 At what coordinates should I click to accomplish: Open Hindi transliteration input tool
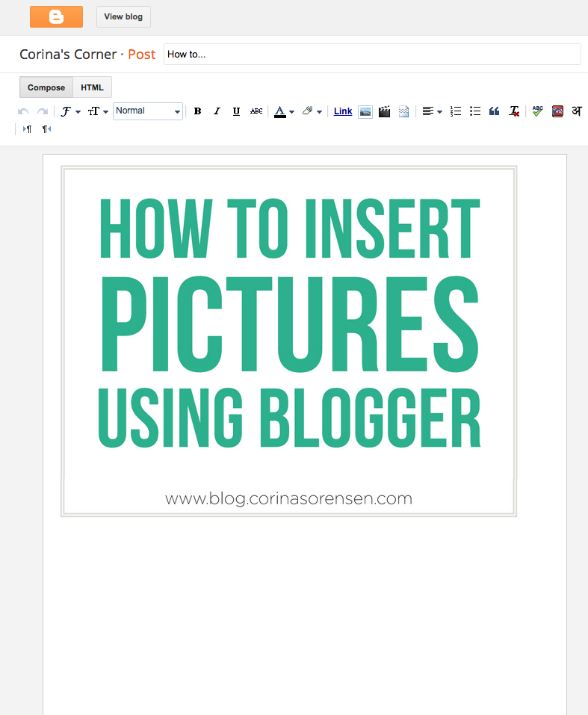[x=577, y=111]
